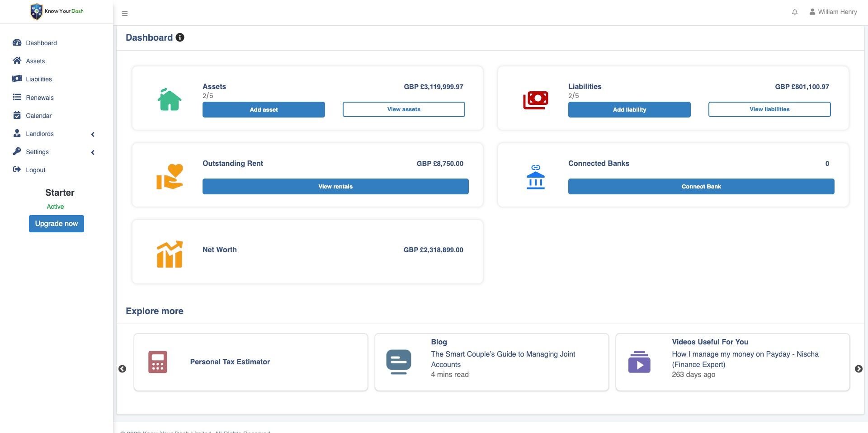
Task: Click the video play icon in Videos card
Action: 639,362
